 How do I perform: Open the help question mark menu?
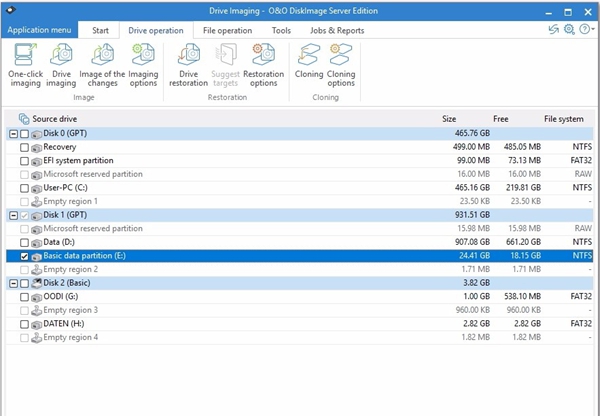586,29
